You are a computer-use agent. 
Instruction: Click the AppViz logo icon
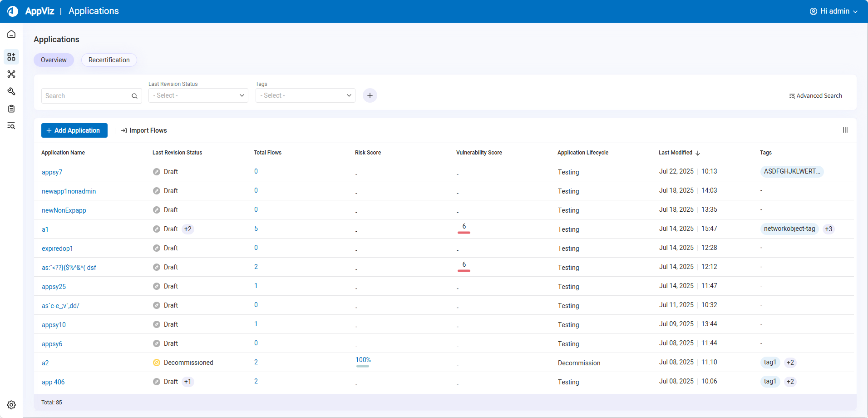13,11
